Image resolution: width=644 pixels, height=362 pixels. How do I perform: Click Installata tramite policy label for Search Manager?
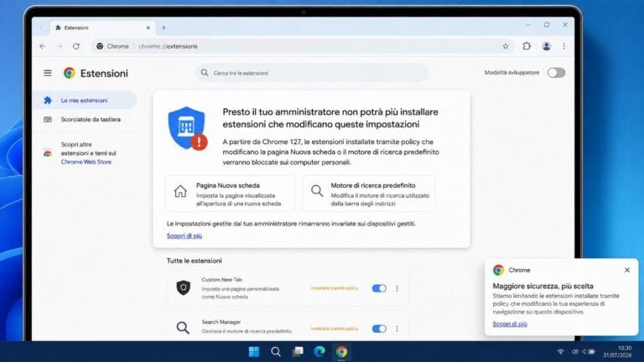tap(335, 328)
